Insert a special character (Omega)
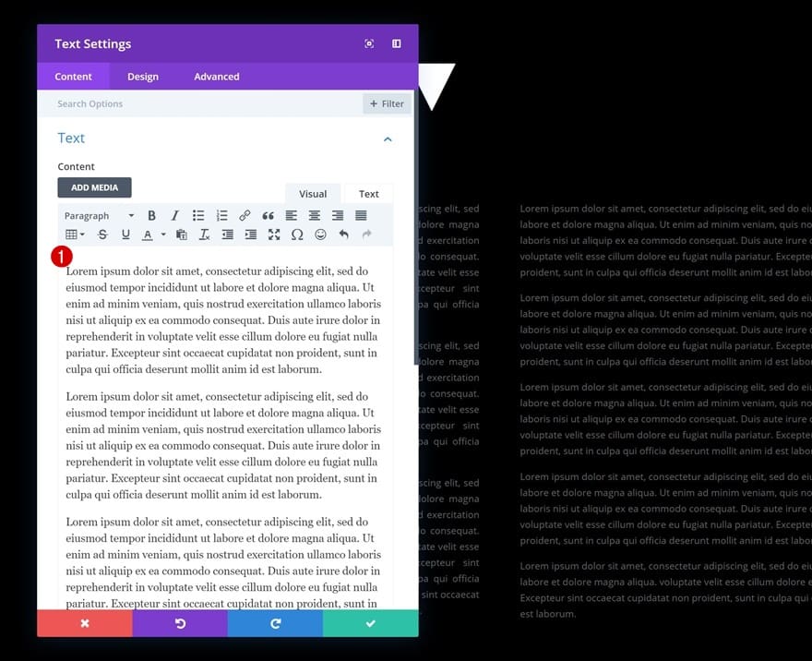Viewport: 812px width, 661px height. click(x=297, y=234)
